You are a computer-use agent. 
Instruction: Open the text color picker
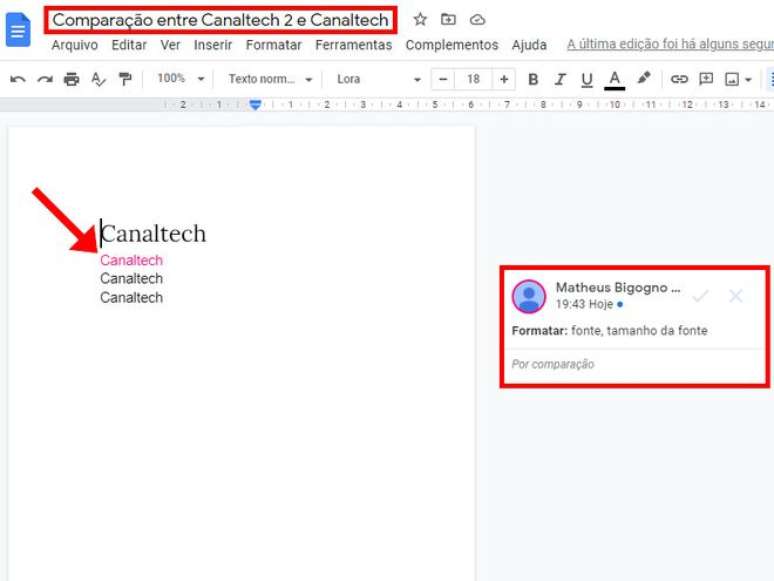(x=615, y=80)
